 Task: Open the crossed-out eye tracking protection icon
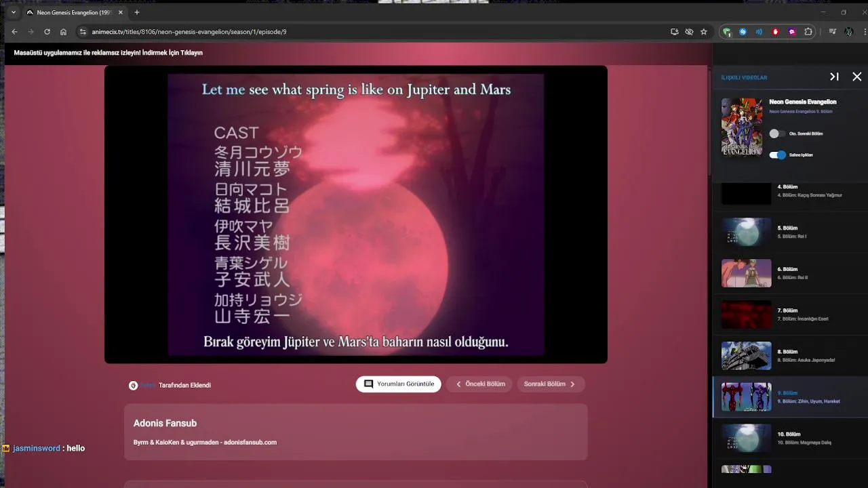(x=689, y=32)
